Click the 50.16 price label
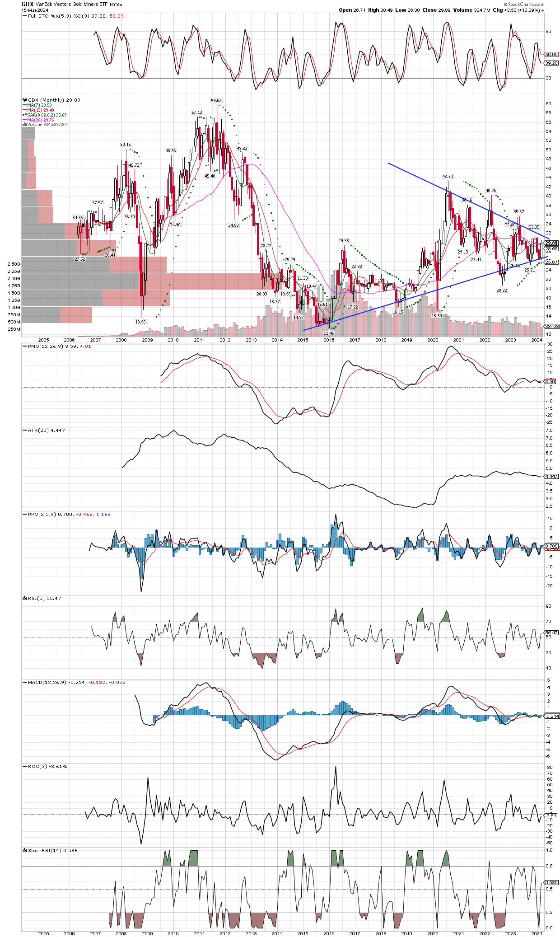Viewport: 560px width, 937px height. 126,145
